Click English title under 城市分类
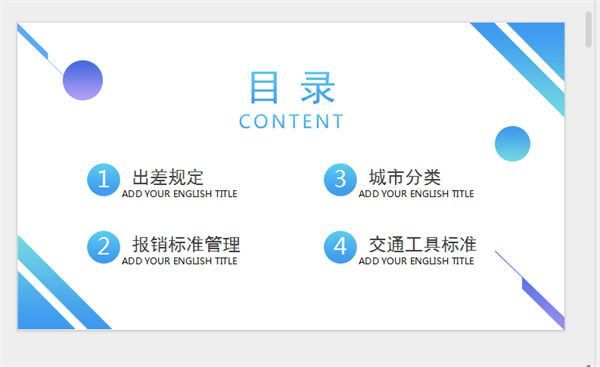 pyautogui.click(x=416, y=194)
